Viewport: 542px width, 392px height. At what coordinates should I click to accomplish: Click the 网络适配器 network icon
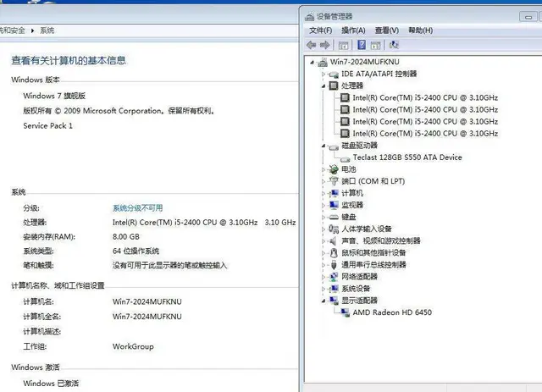[334, 277]
